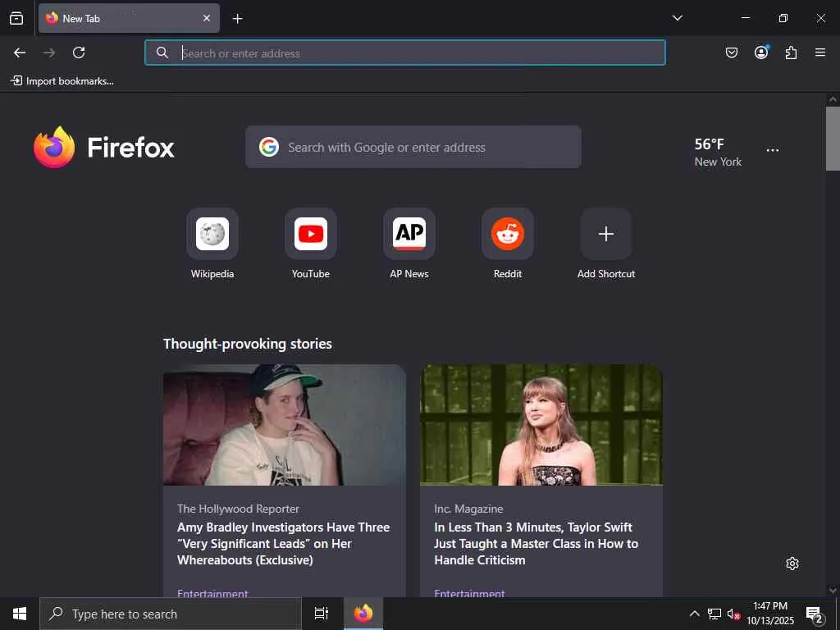Click the Google G icon in search box
The width and height of the screenshot is (840, 630).
(x=269, y=147)
